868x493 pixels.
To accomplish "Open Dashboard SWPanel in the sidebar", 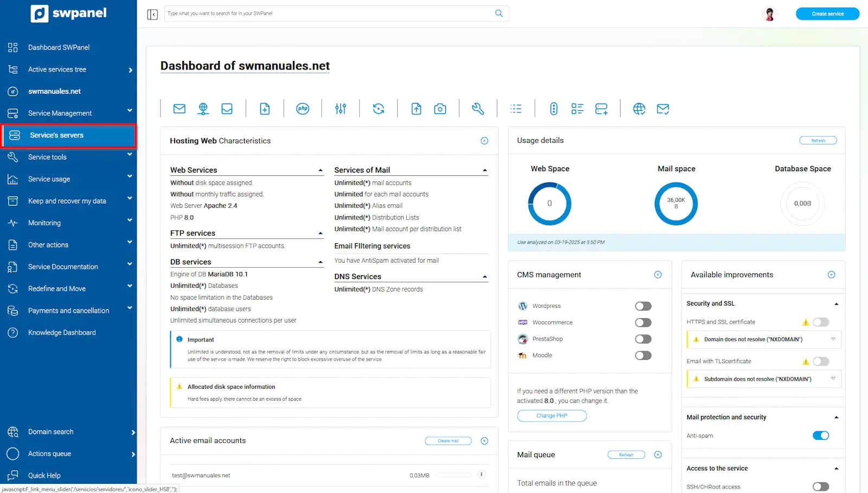I will [59, 47].
